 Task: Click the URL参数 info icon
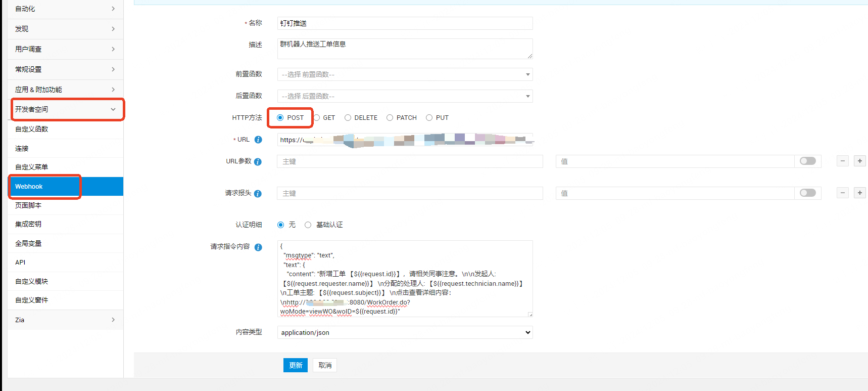point(258,162)
